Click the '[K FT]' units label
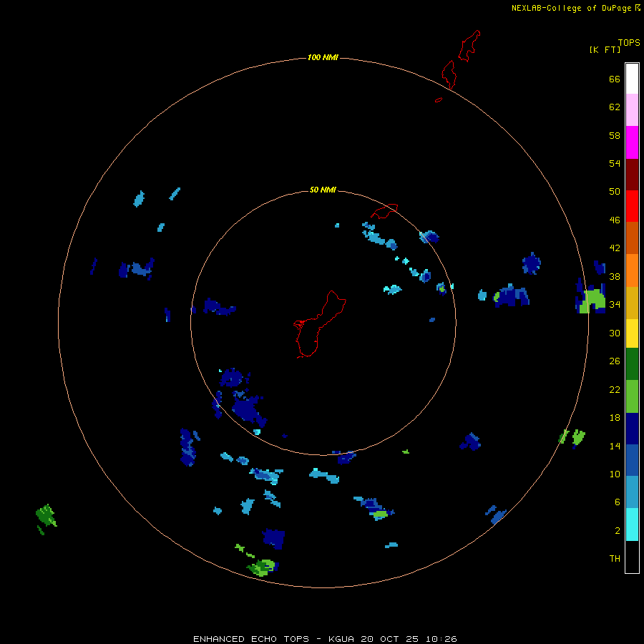The height and width of the screenshot is (644, 644). [605, 49]
